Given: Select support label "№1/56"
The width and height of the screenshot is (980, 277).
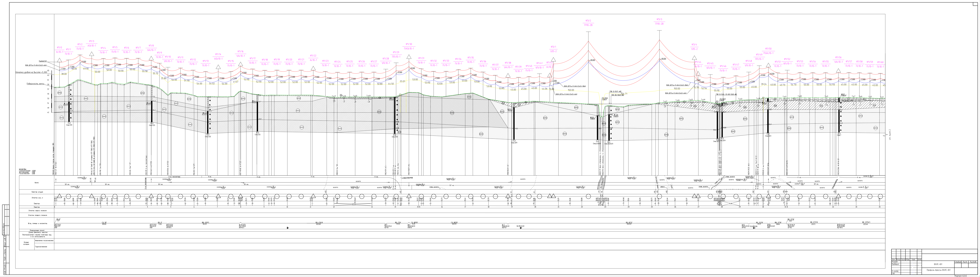Looking at the screenshot, I should tap(839, 57).
